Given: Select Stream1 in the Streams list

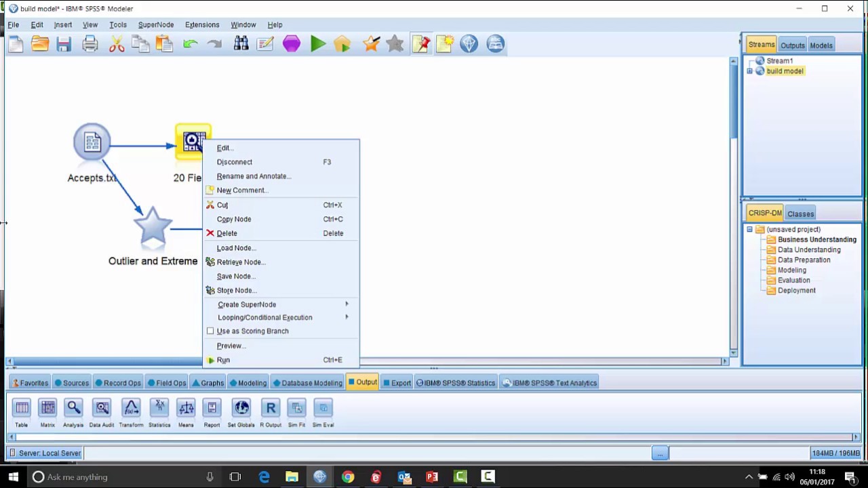Looking at the screenshot, I should [779, 61].
